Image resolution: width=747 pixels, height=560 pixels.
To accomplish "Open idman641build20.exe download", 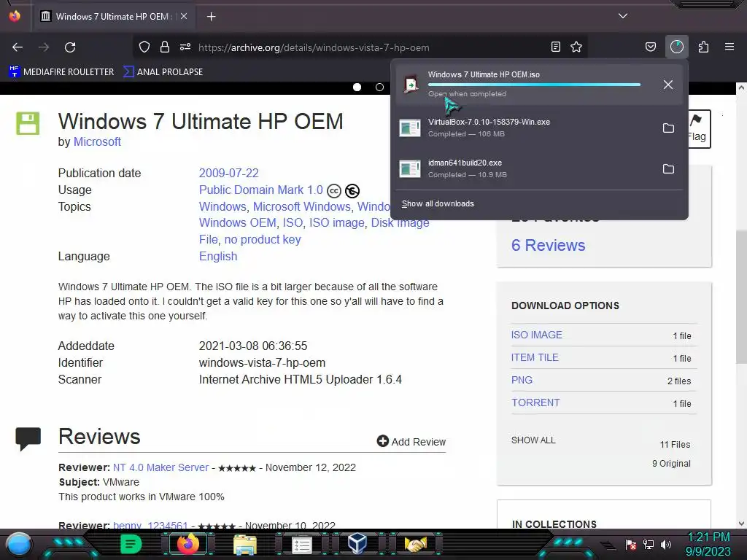I will [524, 168].
